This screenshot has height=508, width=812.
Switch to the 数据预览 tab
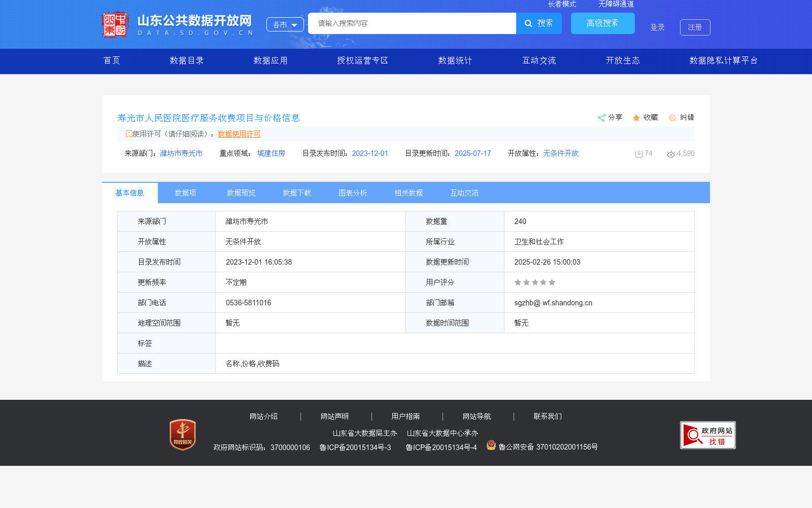[x=241, y=193]
